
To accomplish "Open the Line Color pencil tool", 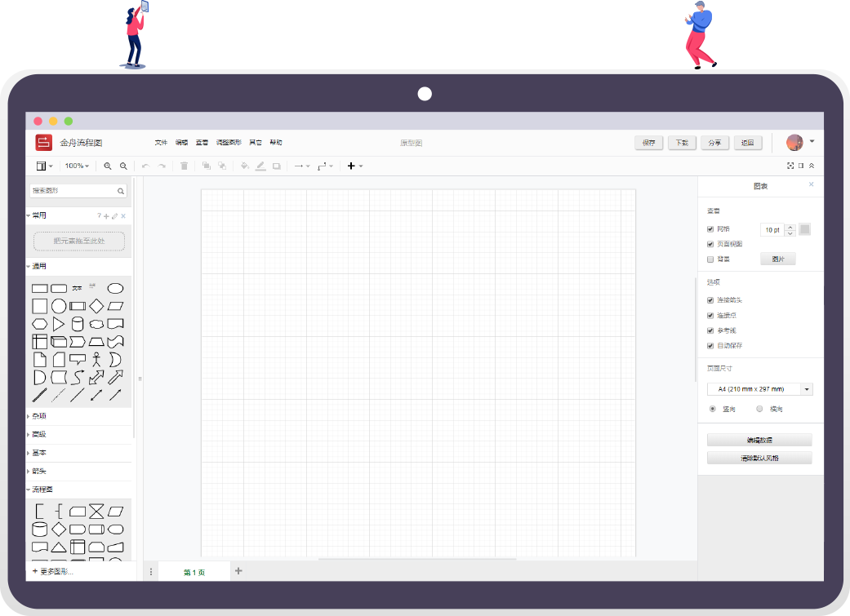I will coord(260,166).
